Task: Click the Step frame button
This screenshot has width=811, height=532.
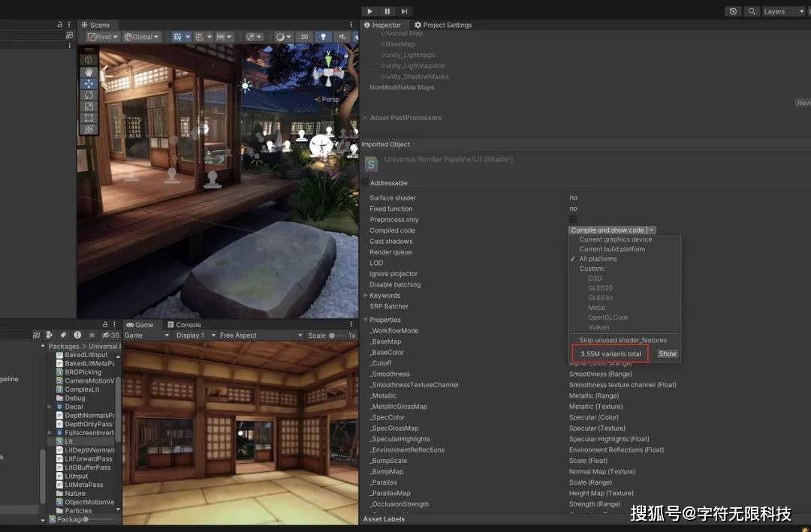Action: 405,11
